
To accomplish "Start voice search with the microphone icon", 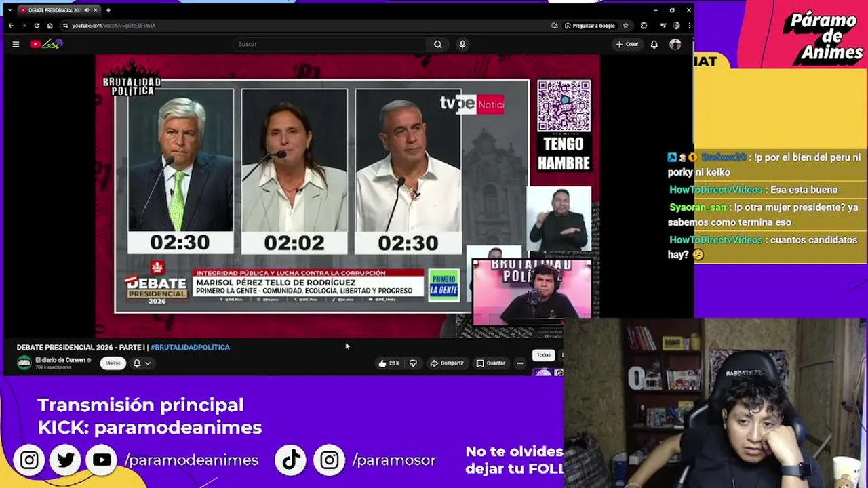I will pos(462,44).
